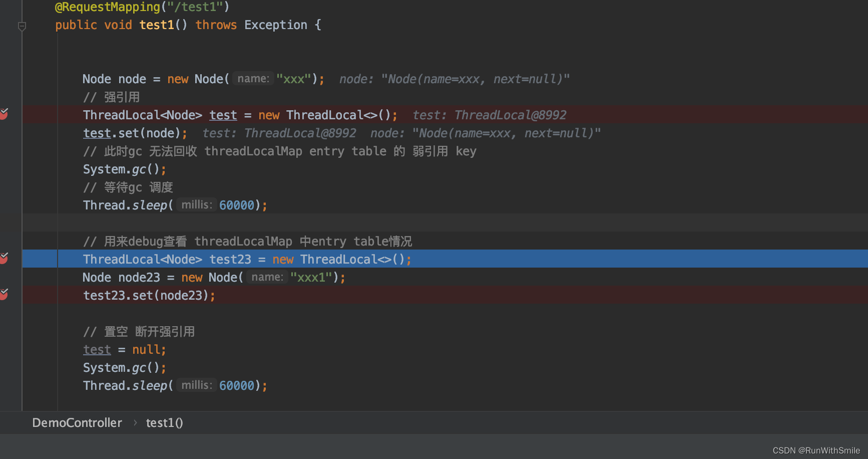Click test23 variable in highlighted line
Screen dimensions: 868x459
pos(230,260)
